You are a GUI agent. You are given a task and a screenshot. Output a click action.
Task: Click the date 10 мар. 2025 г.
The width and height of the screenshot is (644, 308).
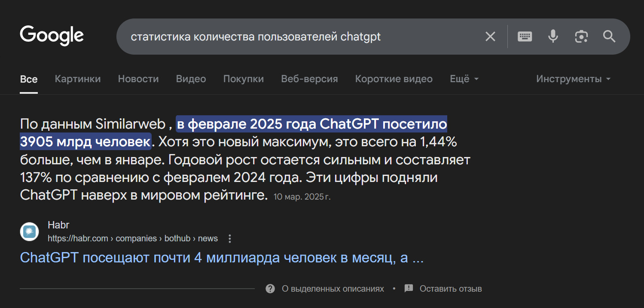tap(302, 197)
